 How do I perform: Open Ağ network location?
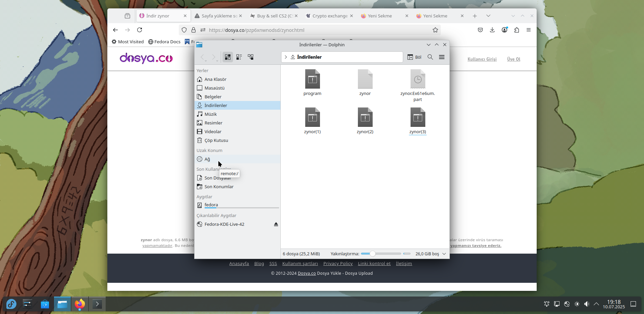[237, 159]
